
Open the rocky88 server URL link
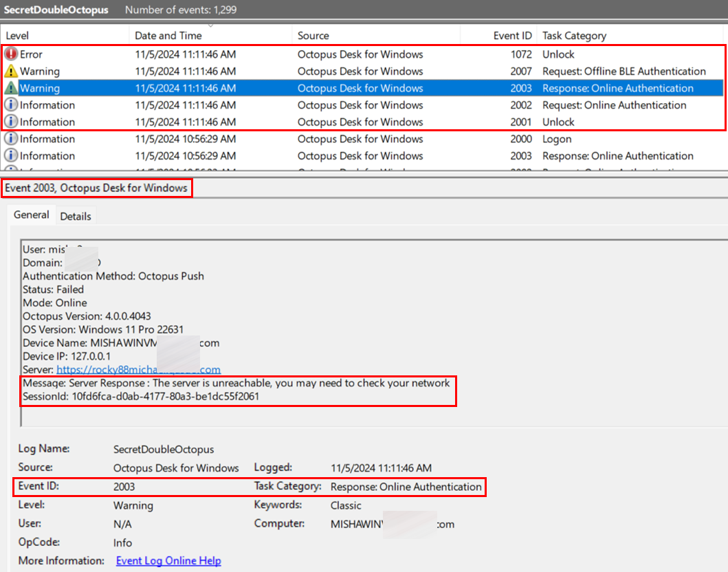(138, 370)
